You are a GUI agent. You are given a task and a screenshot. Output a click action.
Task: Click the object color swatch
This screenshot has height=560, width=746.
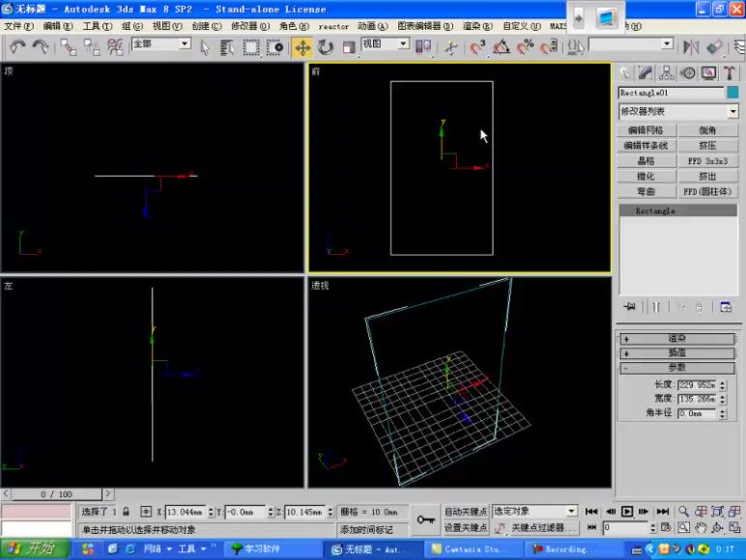[x=732, y=93]
